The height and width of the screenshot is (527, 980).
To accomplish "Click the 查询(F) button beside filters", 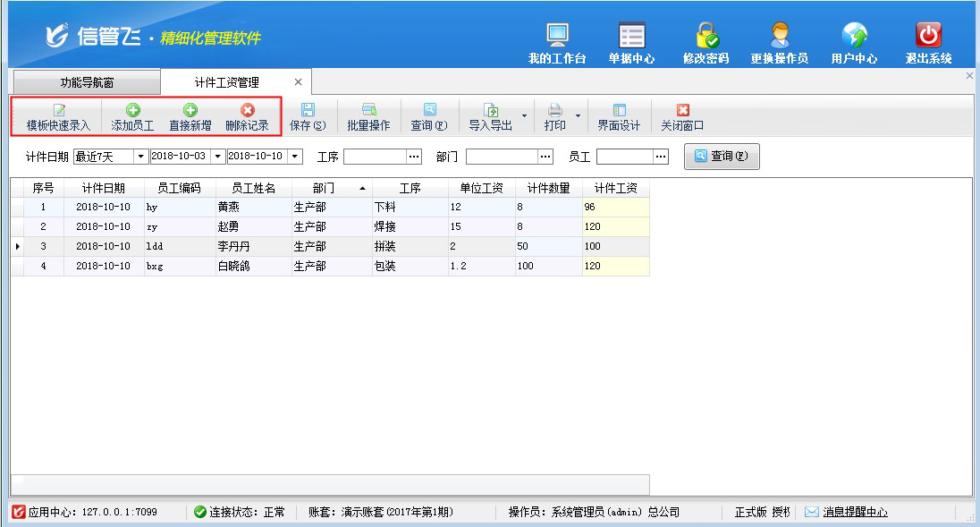I will point(722,157).
